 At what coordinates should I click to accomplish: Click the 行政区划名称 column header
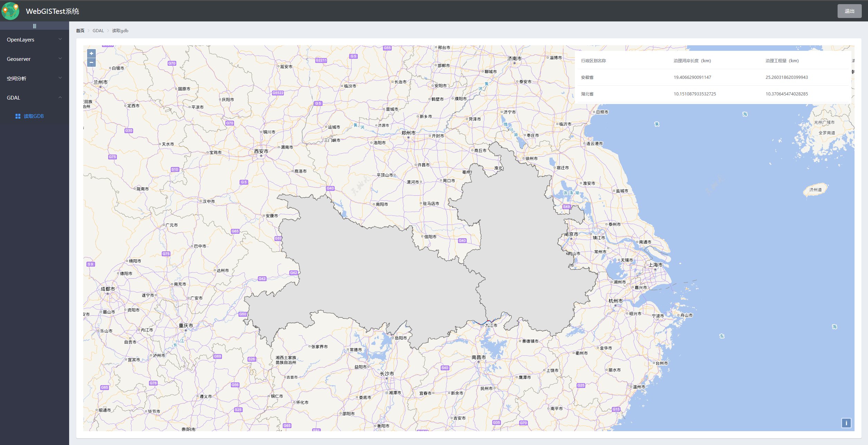594,61
